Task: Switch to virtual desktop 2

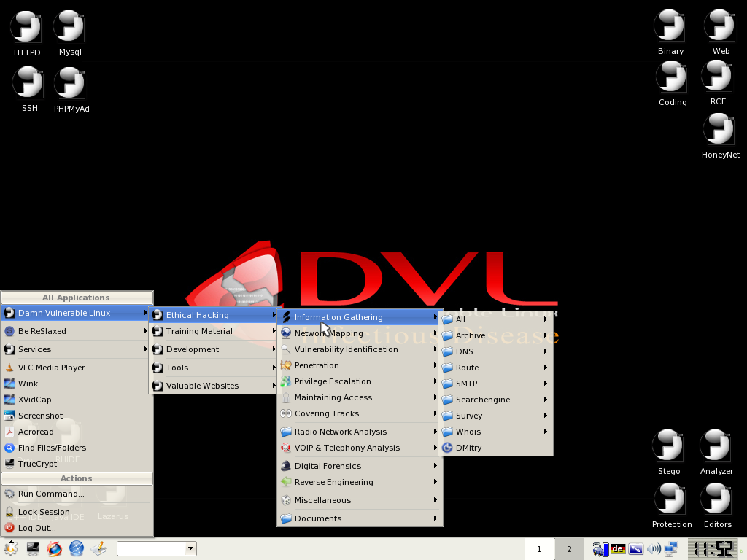Action: click(569, 548)
